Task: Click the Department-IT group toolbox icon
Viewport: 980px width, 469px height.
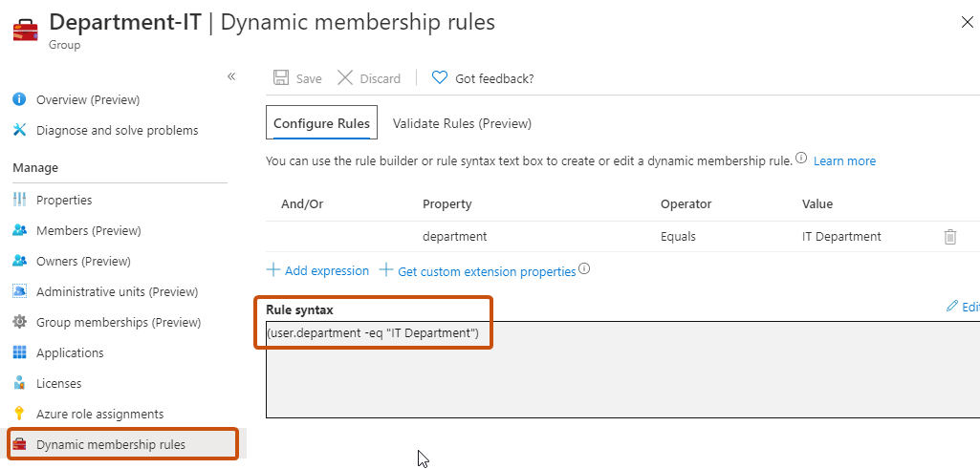Action: [26, 29]
